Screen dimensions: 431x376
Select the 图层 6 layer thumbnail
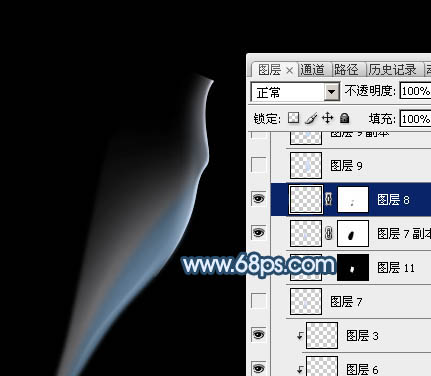click(322, 366)
